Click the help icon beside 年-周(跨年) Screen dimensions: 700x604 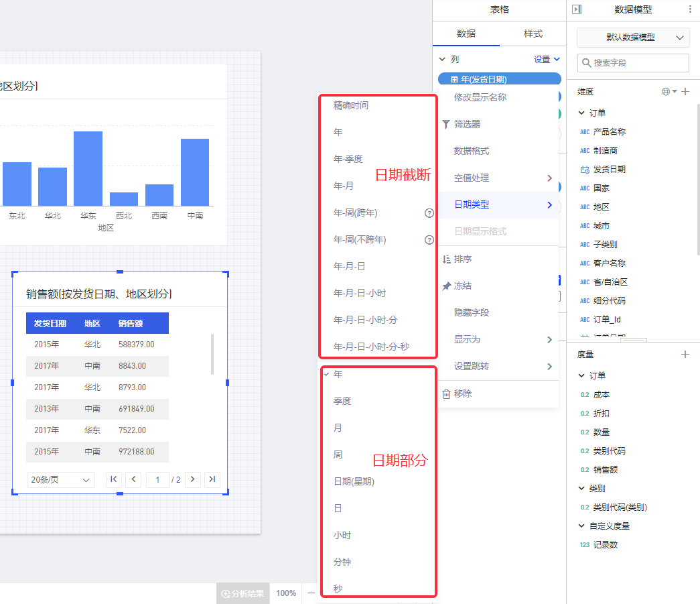click(x=429, y=213)
